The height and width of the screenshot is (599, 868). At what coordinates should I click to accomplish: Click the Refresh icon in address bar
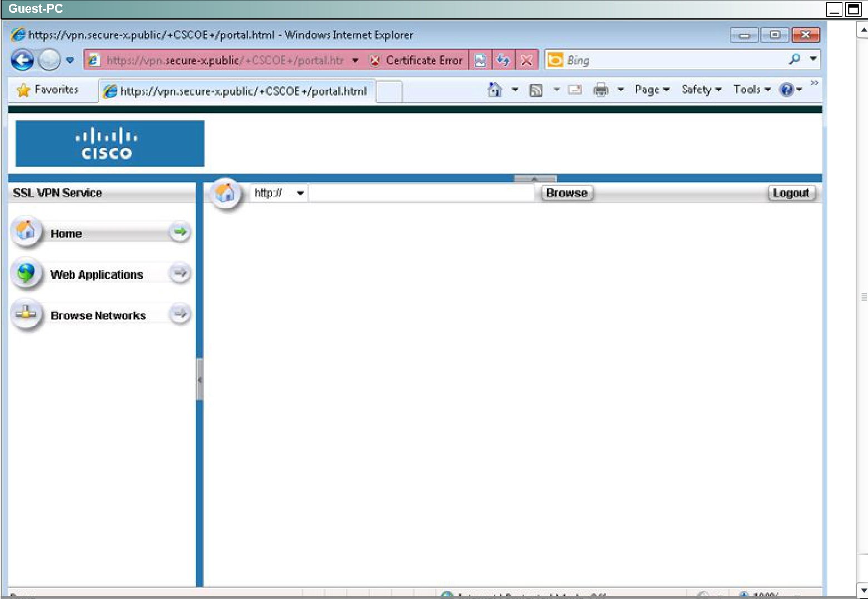click(503, 60)
